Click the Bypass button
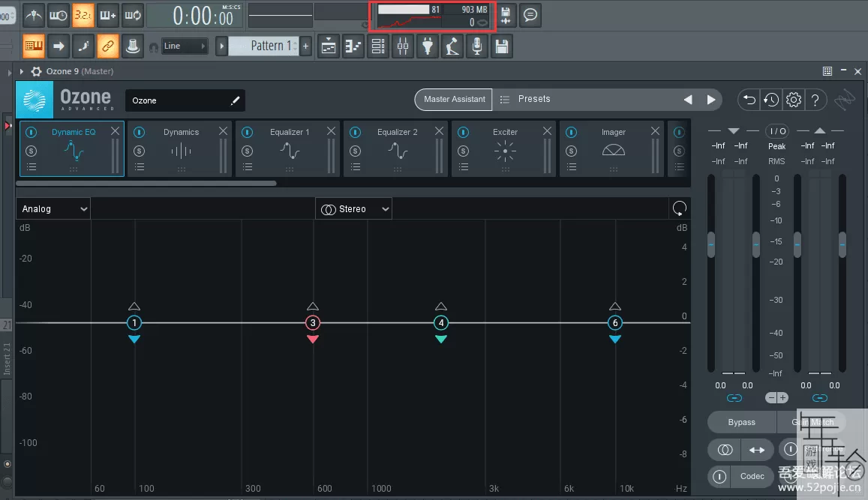This screenshot has height=500, width=868. point(742,422)
